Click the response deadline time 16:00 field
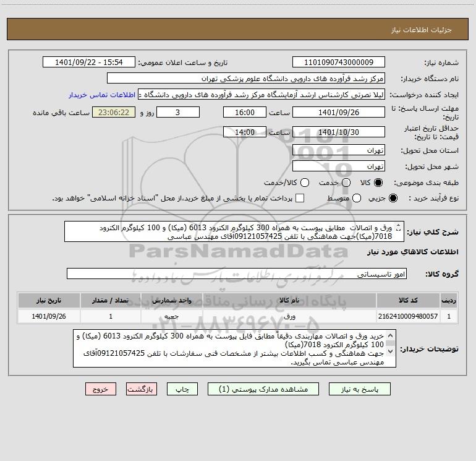Screen dimensions: 476x461 point(245,112)
